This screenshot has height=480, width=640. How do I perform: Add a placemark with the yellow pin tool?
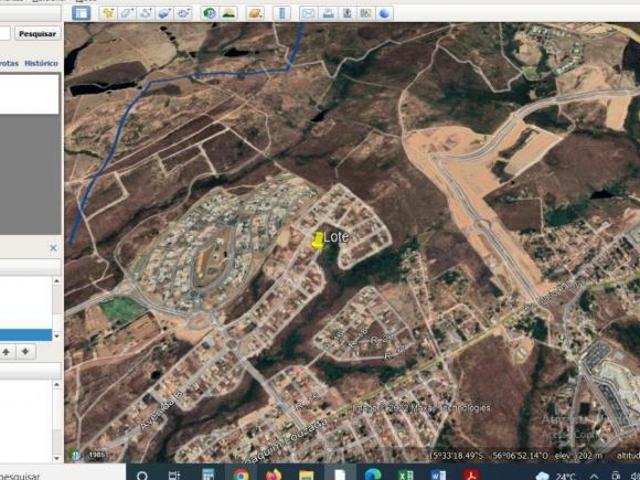[108, 13]
